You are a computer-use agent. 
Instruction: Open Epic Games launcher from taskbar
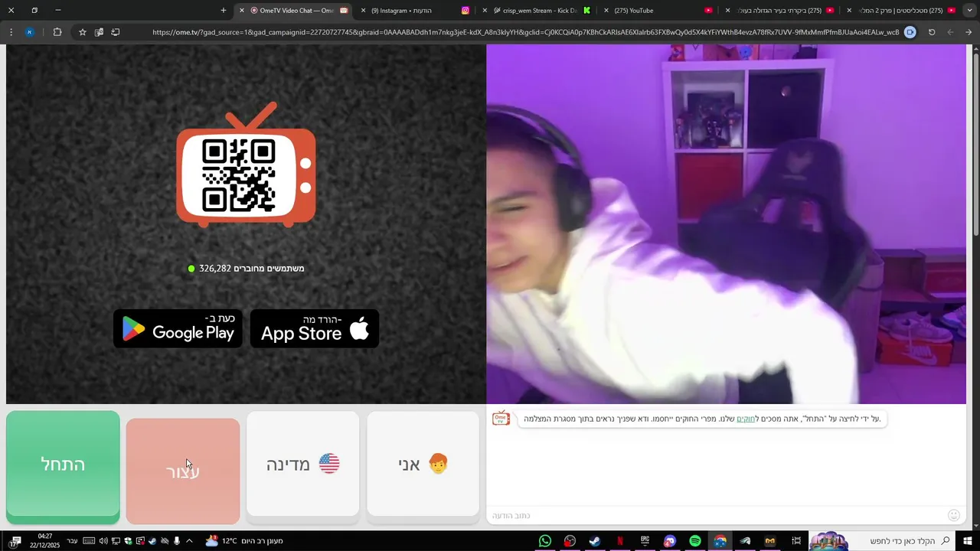[x=645, y=541]
